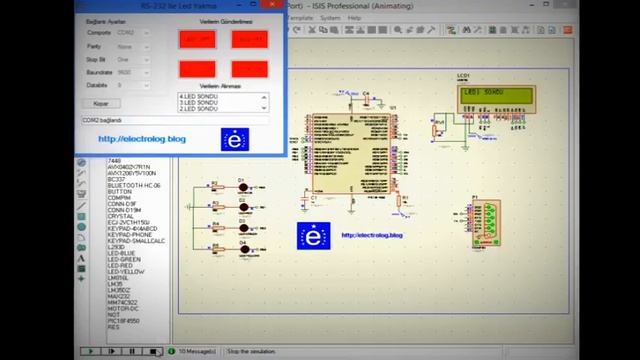Click the Play simulation button
This screenshot has height=360, width=640.
(x=90, y=351)
